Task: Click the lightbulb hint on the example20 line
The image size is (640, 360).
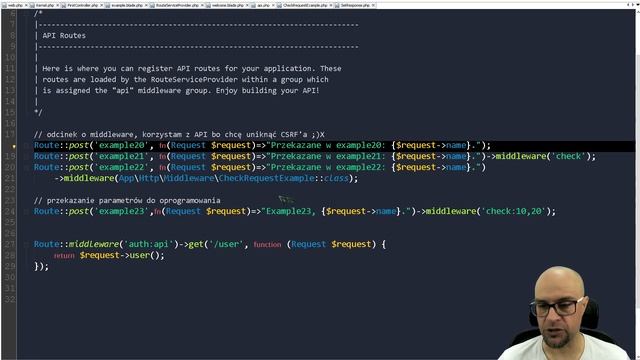Action: (x=14, y=146)
